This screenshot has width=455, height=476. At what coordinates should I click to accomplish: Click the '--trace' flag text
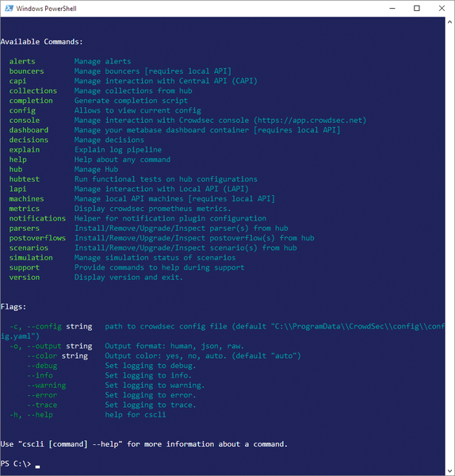click(x=42, y=405)
